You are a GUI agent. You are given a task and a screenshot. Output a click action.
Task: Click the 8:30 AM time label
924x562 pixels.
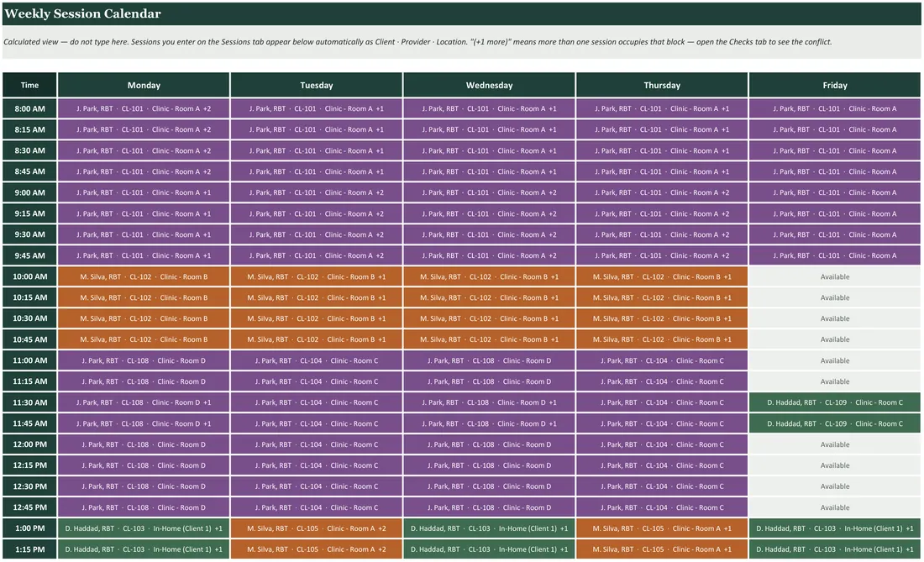coord(29,150)
